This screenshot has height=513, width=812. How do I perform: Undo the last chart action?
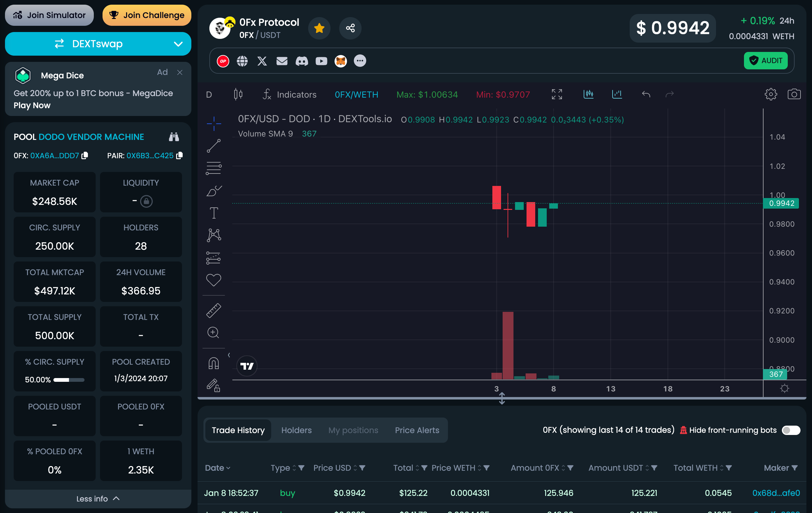[x=646, y=94]
